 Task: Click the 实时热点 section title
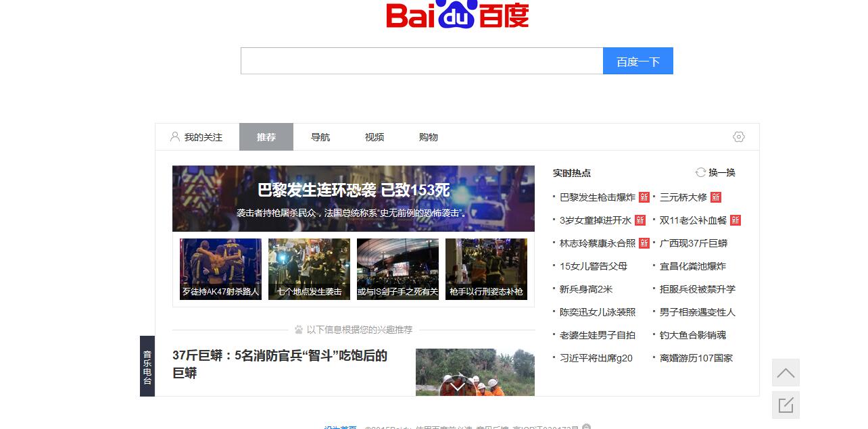572,173
